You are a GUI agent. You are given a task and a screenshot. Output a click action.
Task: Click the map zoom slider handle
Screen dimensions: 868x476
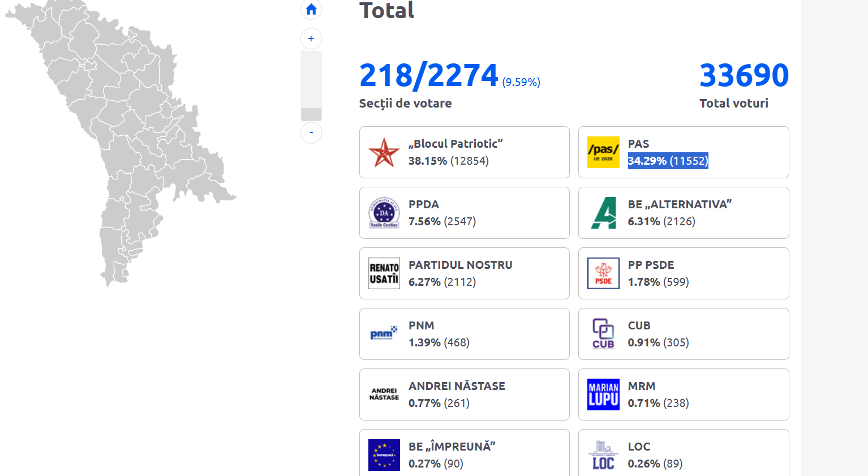pyautogui.click(x=311, y=114)
